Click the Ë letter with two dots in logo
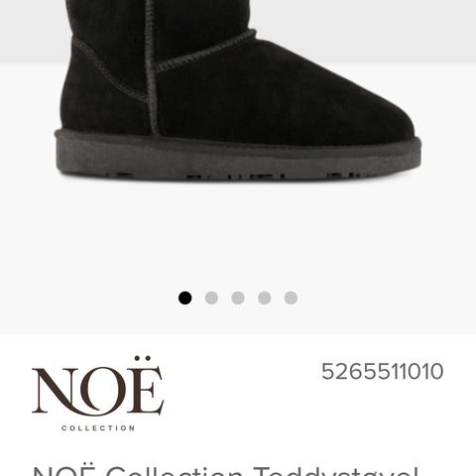 (x=147, y=386)
